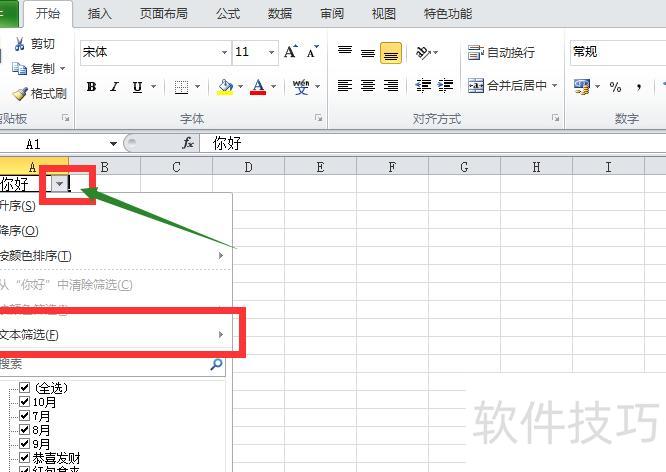Screen dimensions: 666x472
Task: Uncheck the 8月 checkbox
Action: click(x=25, y=430)
